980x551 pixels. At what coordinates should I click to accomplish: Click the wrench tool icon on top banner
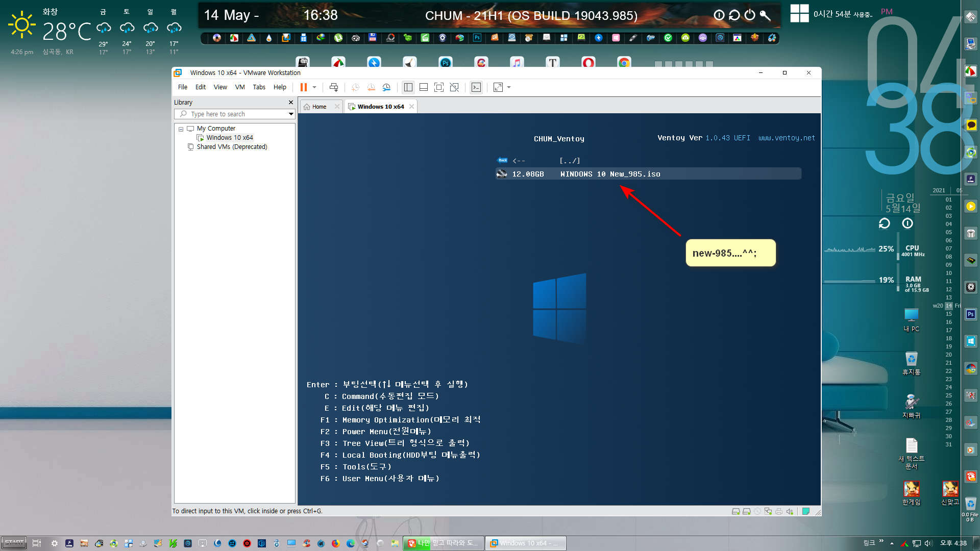click(x=765, y=15)
